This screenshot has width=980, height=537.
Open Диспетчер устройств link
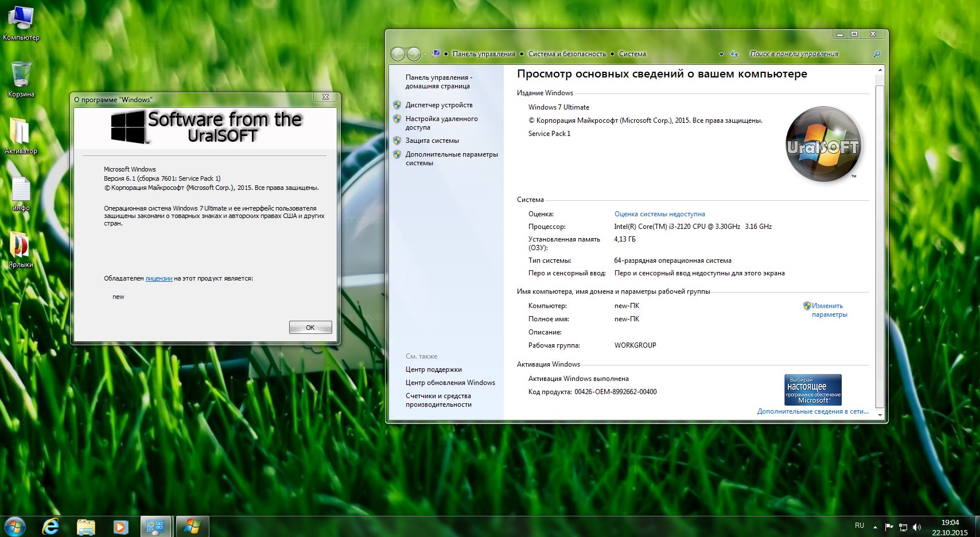point(439,105)
